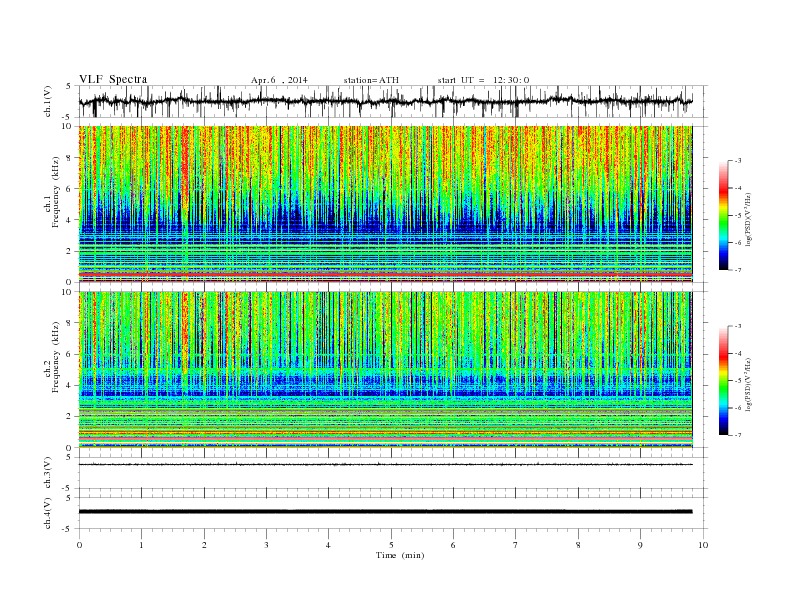Click the "-3" label on ch.1 colorbar
The height and width of the screenshot is (612, 792).
pyautogui.click(x=737, y=161)
